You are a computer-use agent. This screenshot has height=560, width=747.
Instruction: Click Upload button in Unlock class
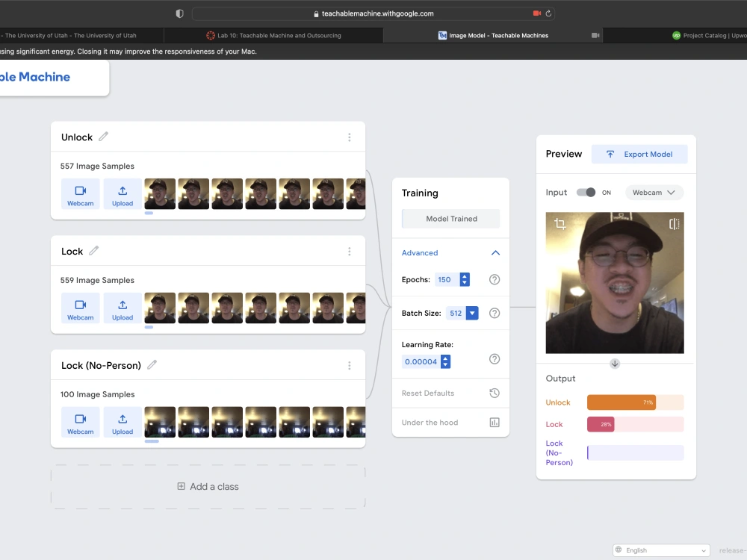click(123, 194)
